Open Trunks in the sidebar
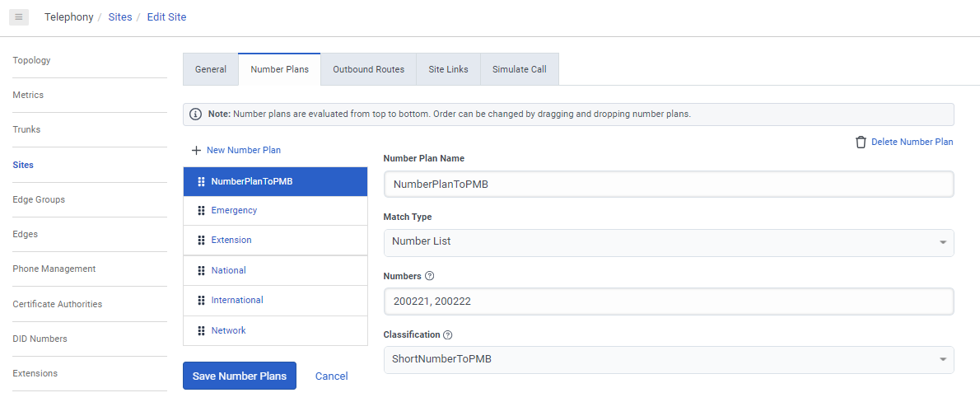 click(x=26, y=129)
